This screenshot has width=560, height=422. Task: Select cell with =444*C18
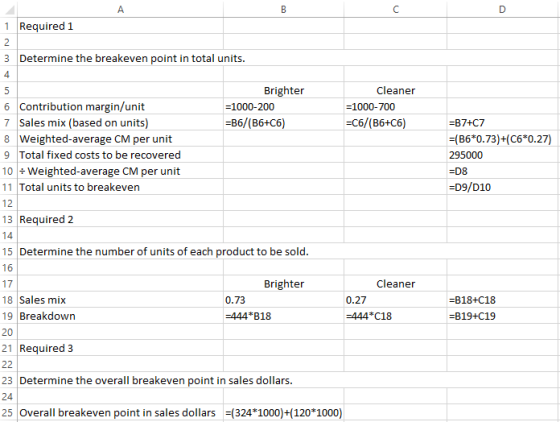coord(395,316)
